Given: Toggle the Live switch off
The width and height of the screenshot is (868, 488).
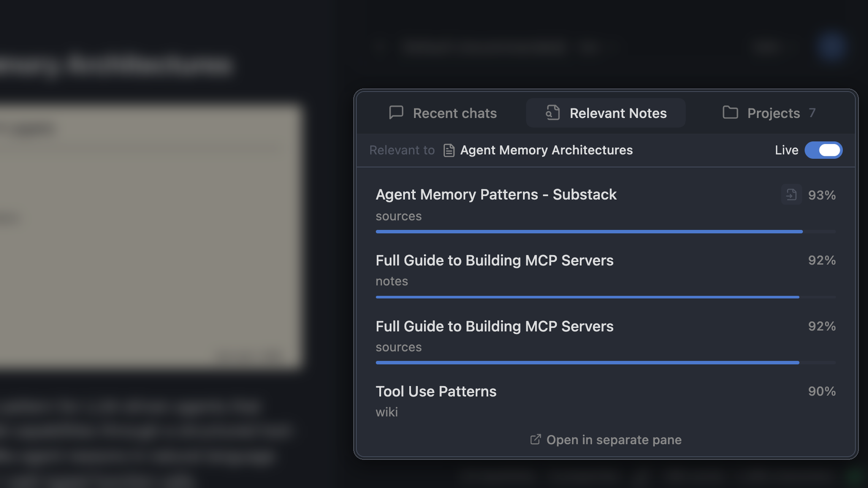Looking at the screenshot, I should coord(824,150).
